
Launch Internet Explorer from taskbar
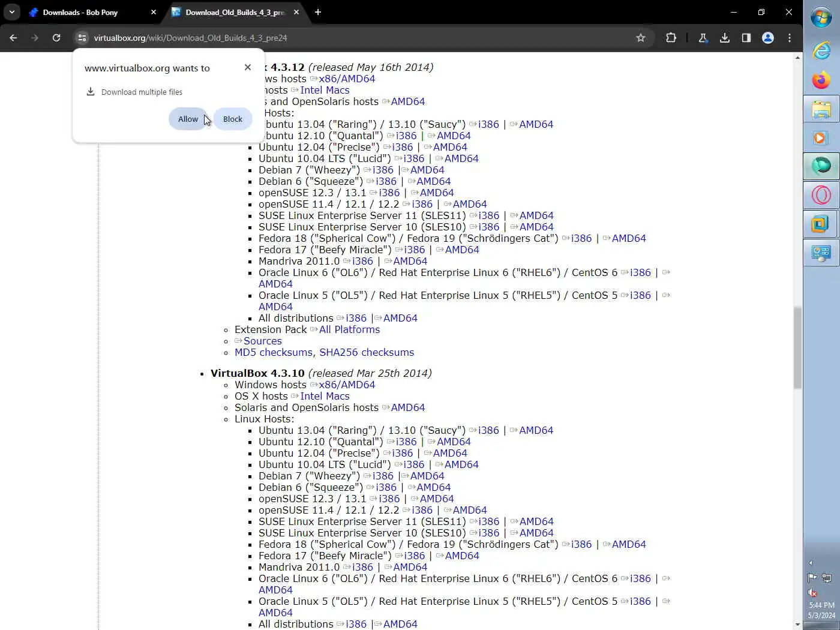coord(821,50)
